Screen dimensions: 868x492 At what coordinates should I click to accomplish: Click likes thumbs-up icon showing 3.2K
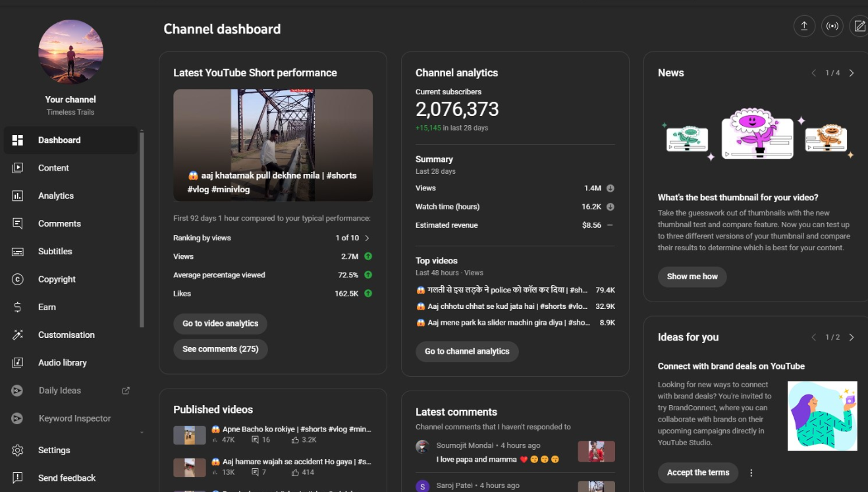(x=295, y=440)
